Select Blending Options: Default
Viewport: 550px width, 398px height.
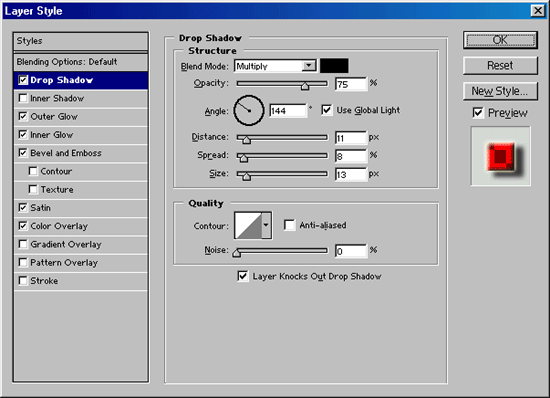coord(81,62)
